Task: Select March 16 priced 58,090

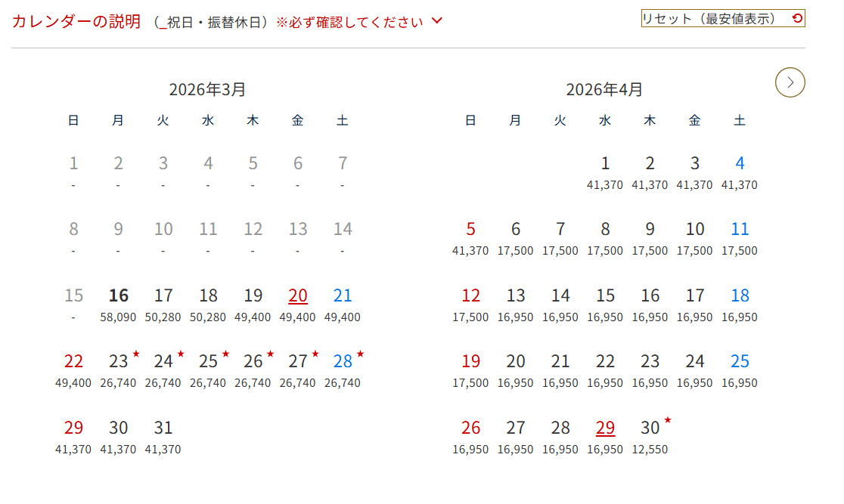Action: click(x=118, y=303)
